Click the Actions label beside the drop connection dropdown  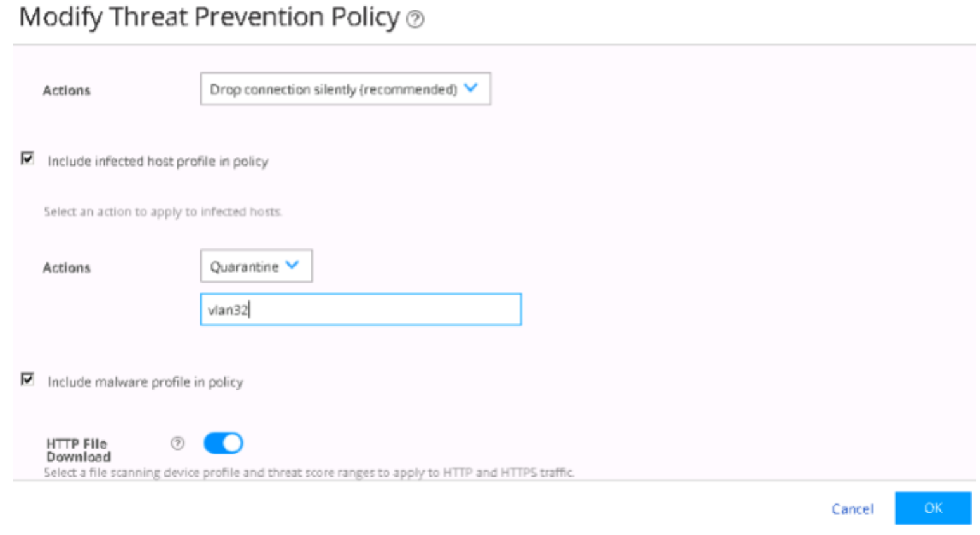coord(67,91)
